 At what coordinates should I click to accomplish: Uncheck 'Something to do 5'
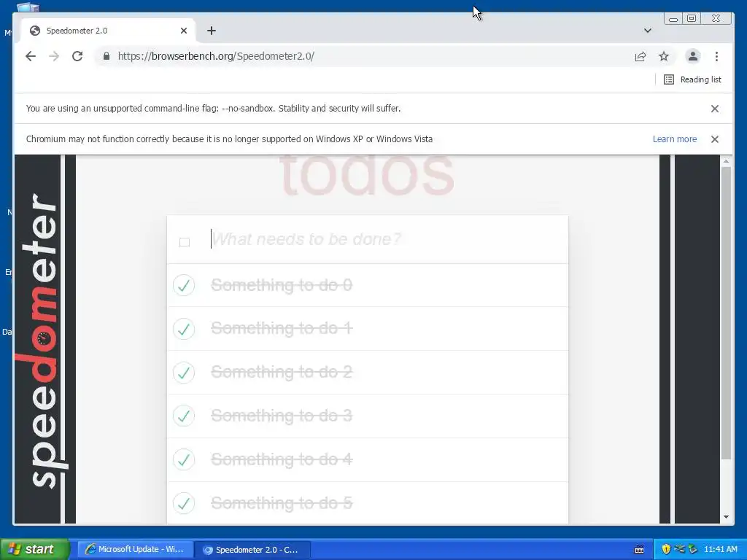tap(184, 503)
